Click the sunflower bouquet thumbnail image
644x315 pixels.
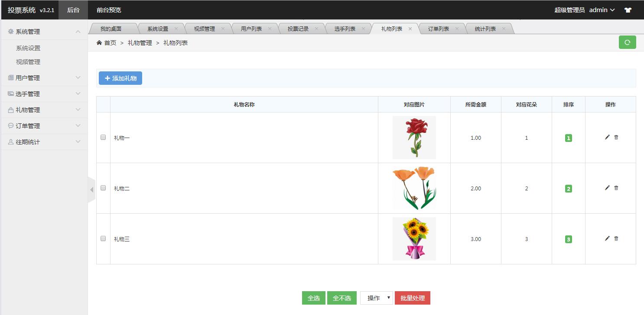click(x=414, y=239)
